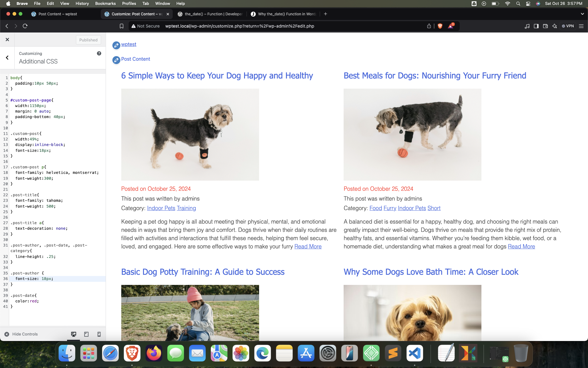Image resolution: width=588 pixels, height=368 pixels.
Task: Open Brave music playlist icon
Action: point(527,26)
